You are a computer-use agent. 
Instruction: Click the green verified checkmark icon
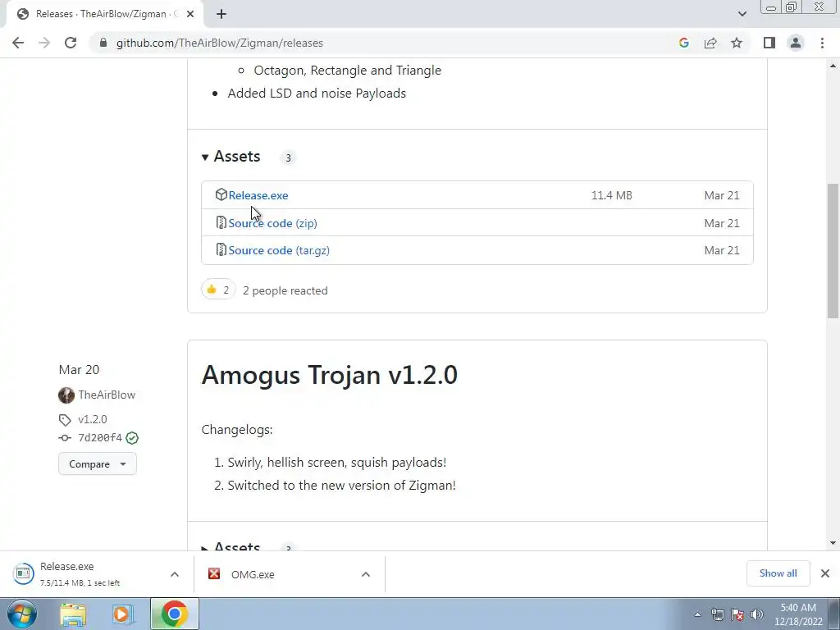coord(132,438)
